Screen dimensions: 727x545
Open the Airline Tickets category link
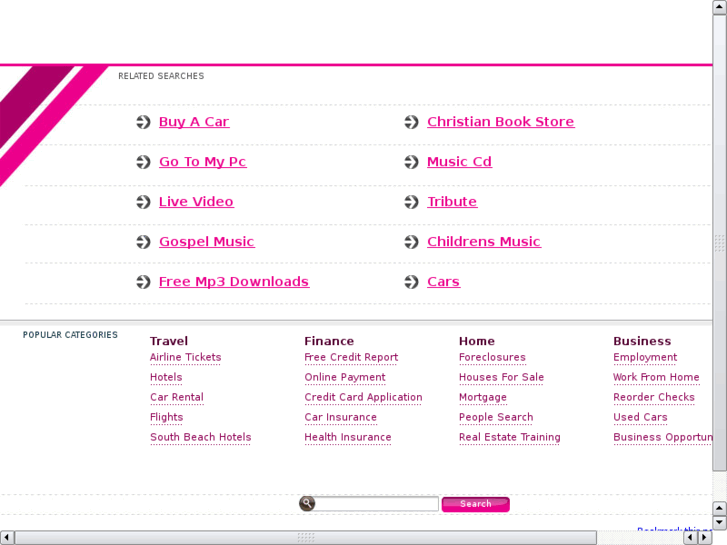(x=185, y=358)
